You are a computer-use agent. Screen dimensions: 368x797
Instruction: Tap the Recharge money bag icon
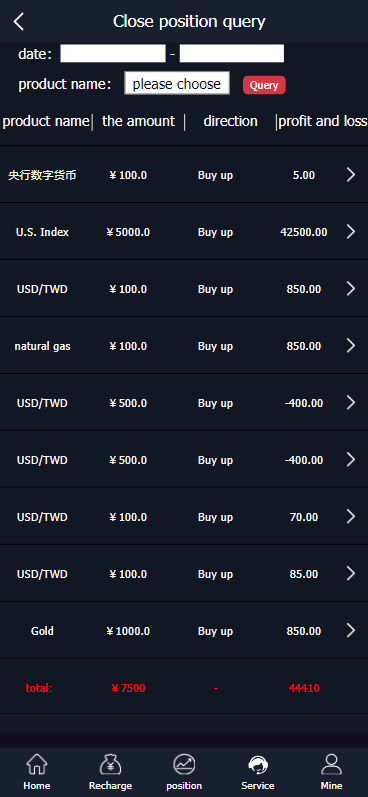tap(110, 764)
